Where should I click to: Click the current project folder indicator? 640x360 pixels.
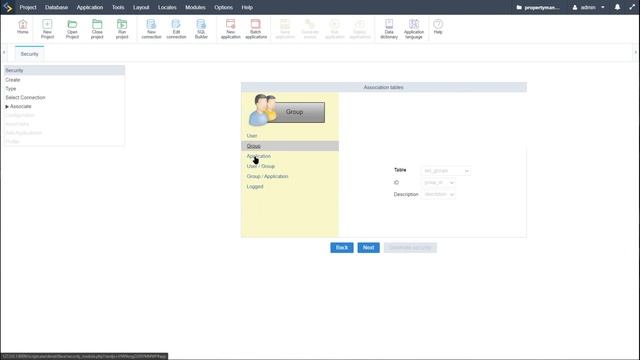538,7
